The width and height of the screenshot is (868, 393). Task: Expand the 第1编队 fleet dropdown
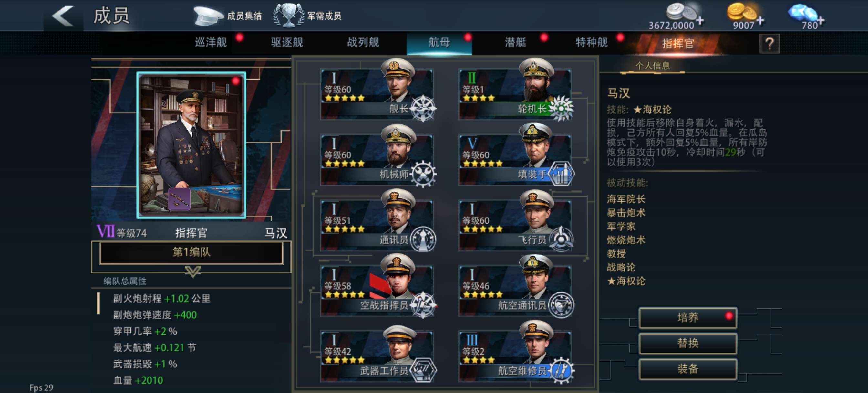[x=191, y=252]
